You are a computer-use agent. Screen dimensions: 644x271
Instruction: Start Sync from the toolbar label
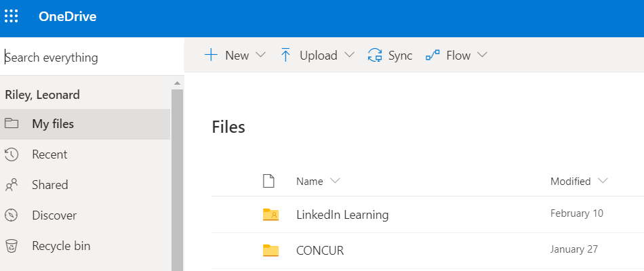click(x=401, y=56)
